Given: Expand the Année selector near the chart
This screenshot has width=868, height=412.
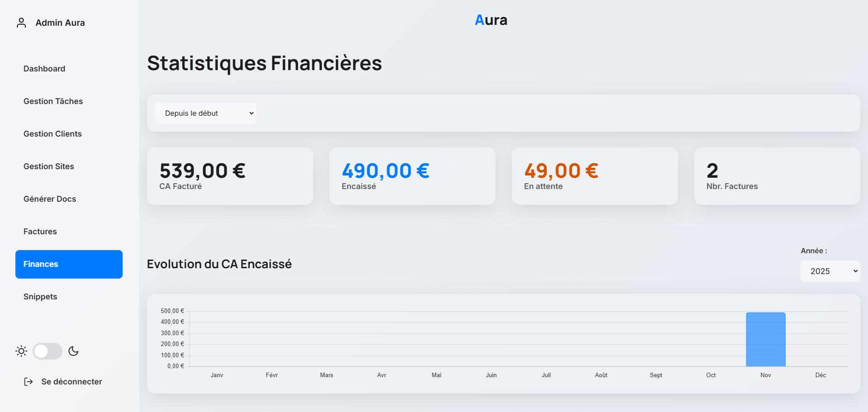Looking at the screenshot, I should [x=830, y=271].
